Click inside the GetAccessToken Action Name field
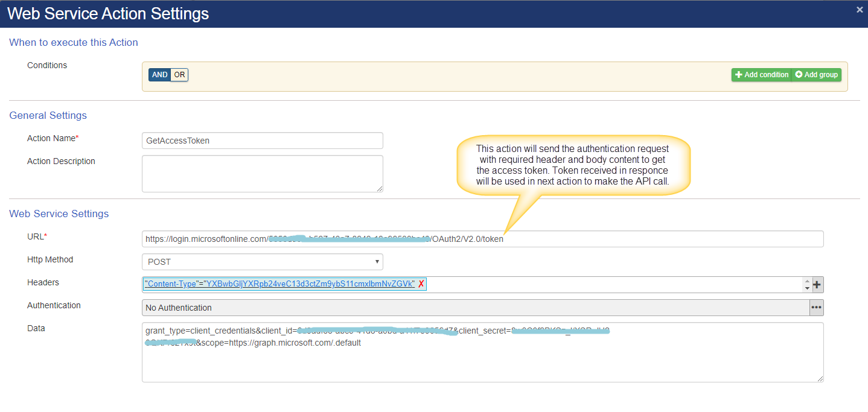Image resolution: width=868 pixels, height=412 pixels. coord(262,141)
